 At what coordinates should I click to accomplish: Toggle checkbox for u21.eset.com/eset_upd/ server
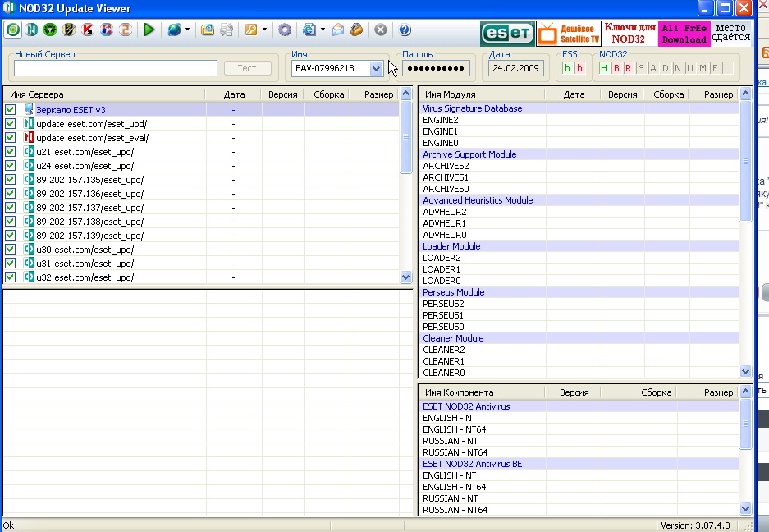11,152
